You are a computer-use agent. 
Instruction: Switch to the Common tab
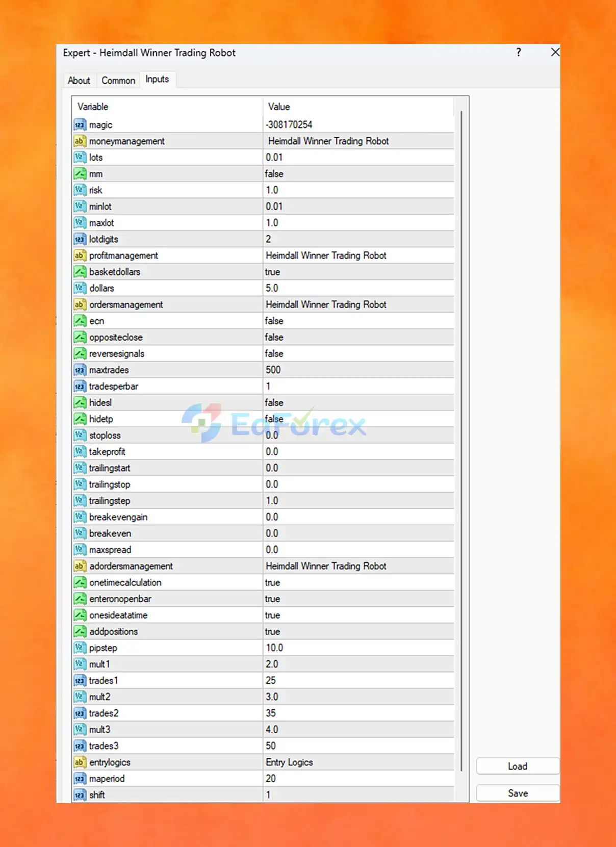tap(118, 81)
